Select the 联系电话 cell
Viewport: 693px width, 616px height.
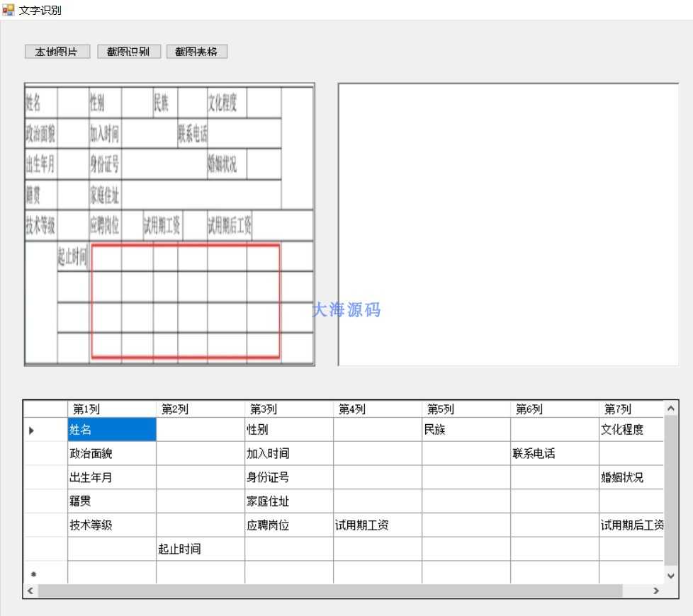click(x=555, y=453)
